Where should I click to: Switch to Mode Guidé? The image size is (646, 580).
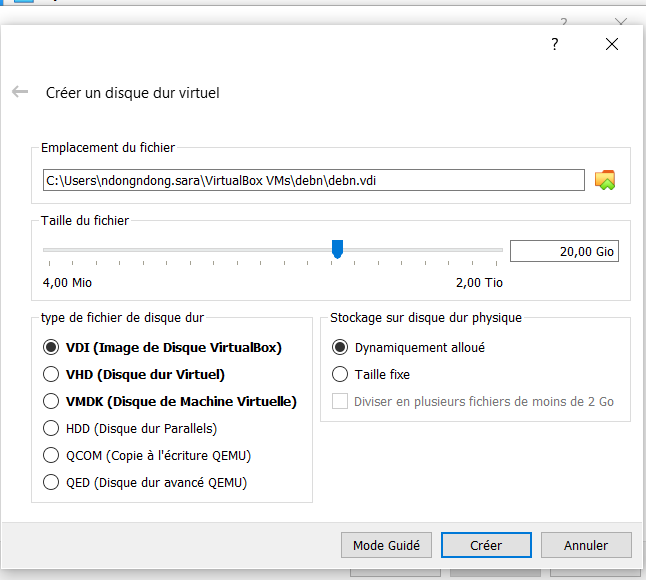pyautogui.click(x=386, y=545)
